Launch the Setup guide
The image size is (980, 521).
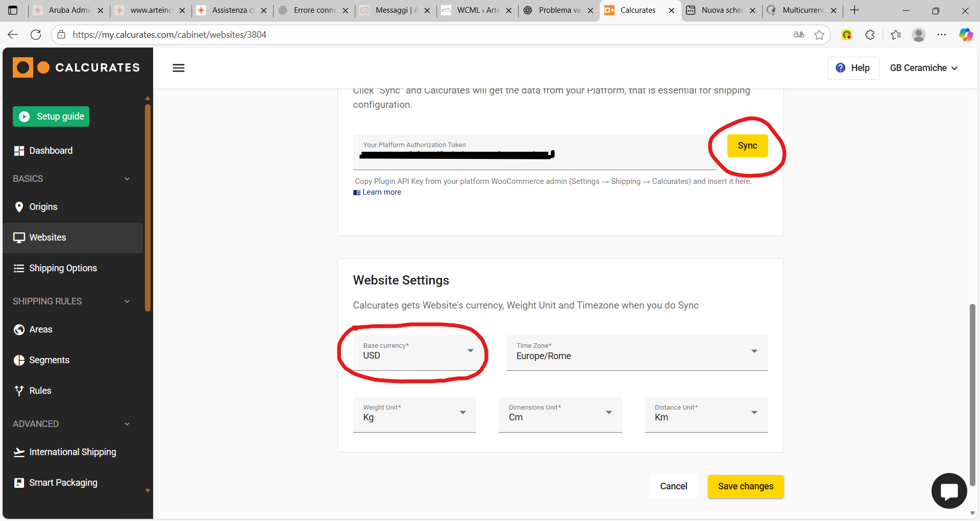[51, 116]
